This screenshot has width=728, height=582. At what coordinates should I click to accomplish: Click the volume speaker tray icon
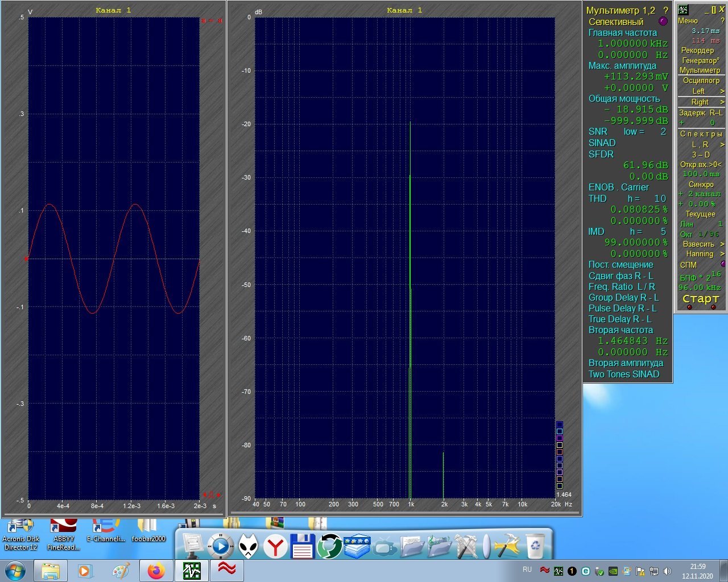667,571
